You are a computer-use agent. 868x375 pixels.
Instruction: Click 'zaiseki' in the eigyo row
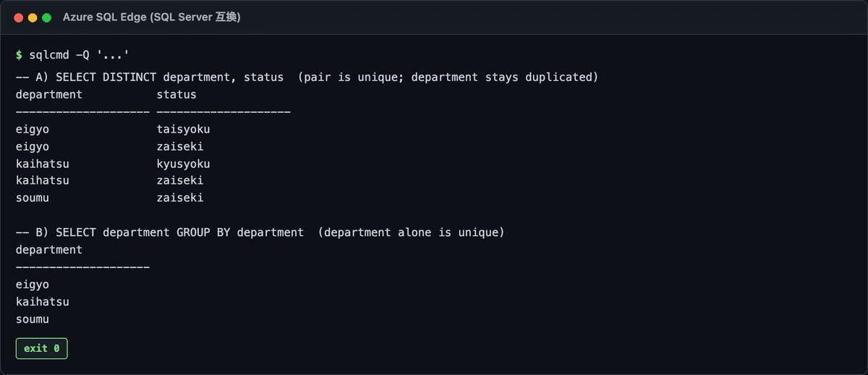180,147
